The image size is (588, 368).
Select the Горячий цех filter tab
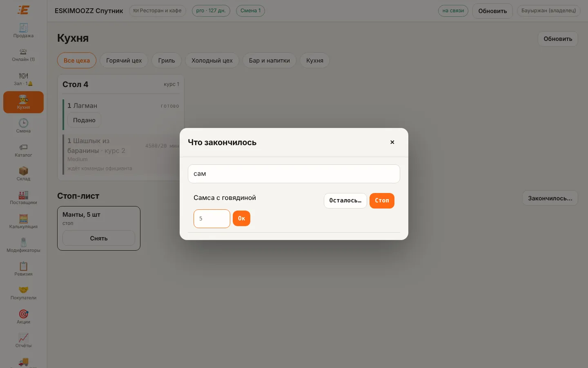coord(124,61)
